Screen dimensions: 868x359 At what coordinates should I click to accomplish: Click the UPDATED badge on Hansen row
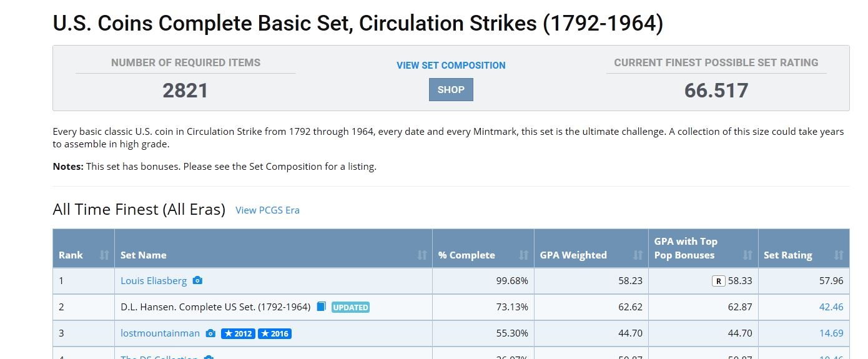coord(350,307)
